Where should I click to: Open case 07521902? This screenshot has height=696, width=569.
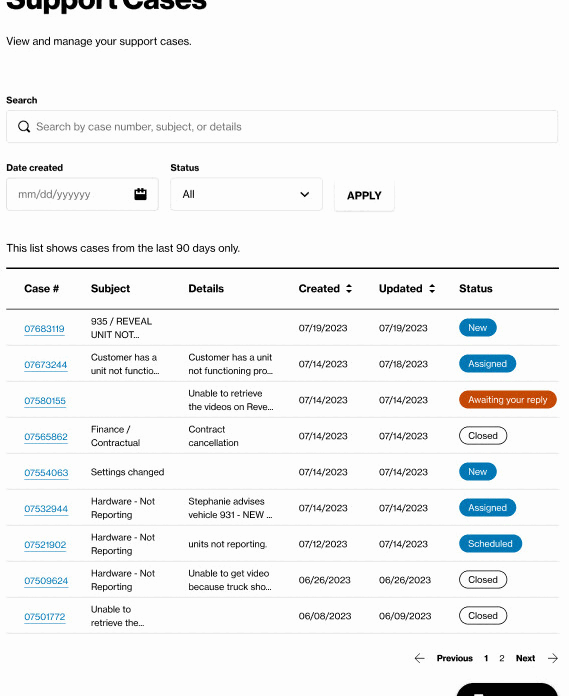(x=45, y=545)
